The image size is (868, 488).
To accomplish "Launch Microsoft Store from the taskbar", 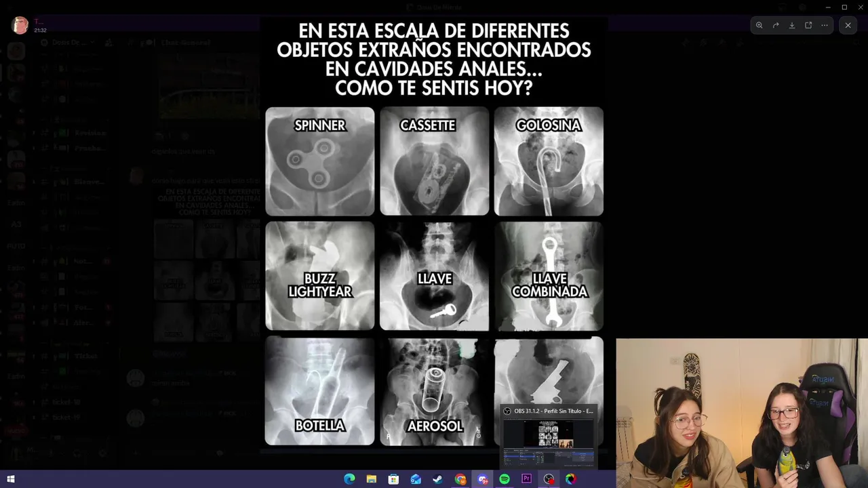I will [393, 479].
